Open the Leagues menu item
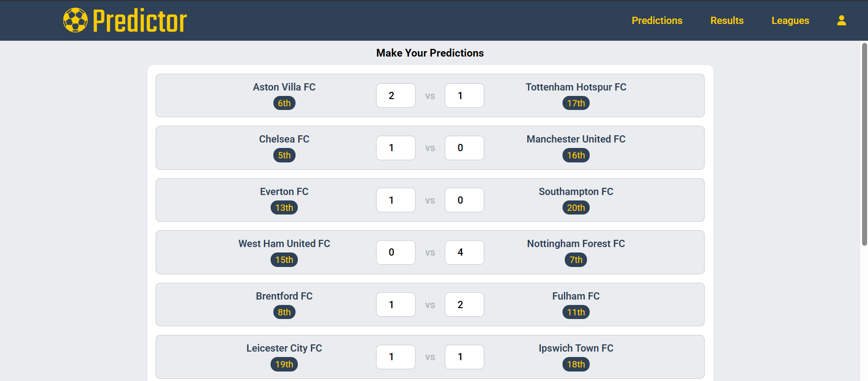Viewport: 868px width, 381px height. 790,20
